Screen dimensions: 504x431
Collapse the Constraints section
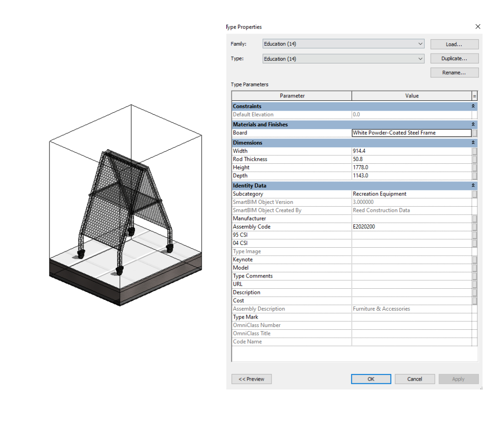pyautogui.click(x=473, y=106)
